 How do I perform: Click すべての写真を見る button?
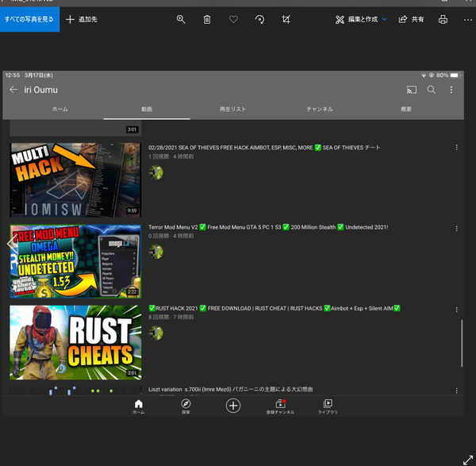coord(29,19)
